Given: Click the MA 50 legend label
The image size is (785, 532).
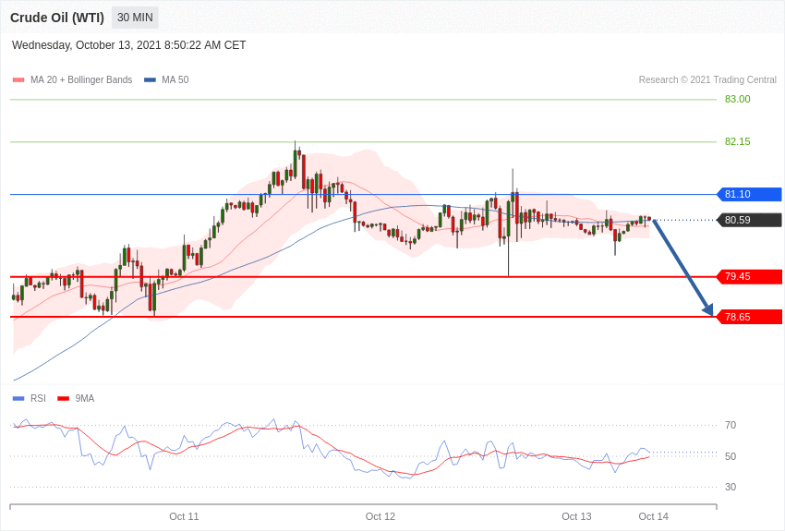Looking at the screenshot, I should pyautogui.click(x=175, y=80).
